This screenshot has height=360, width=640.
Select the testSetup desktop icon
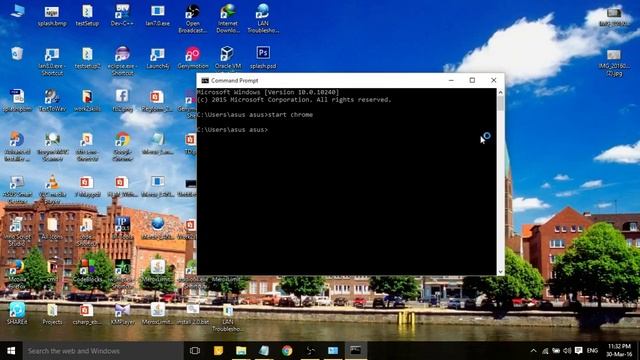(87, 16)
